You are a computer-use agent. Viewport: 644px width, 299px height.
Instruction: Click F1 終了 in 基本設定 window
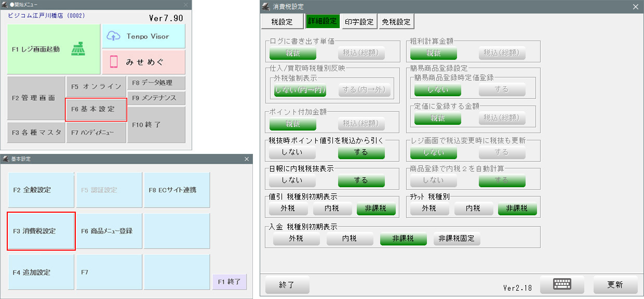point(230,281)
